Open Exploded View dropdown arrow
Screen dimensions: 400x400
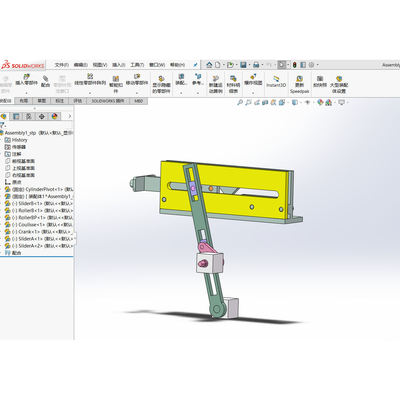[x=253, y=93]
